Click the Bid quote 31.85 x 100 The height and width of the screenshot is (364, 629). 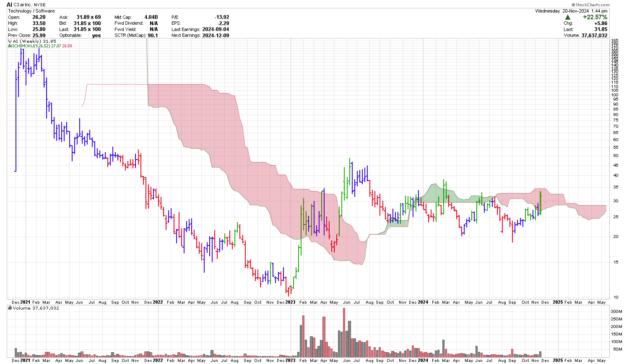pyautogui.click(x=87, y=23)
